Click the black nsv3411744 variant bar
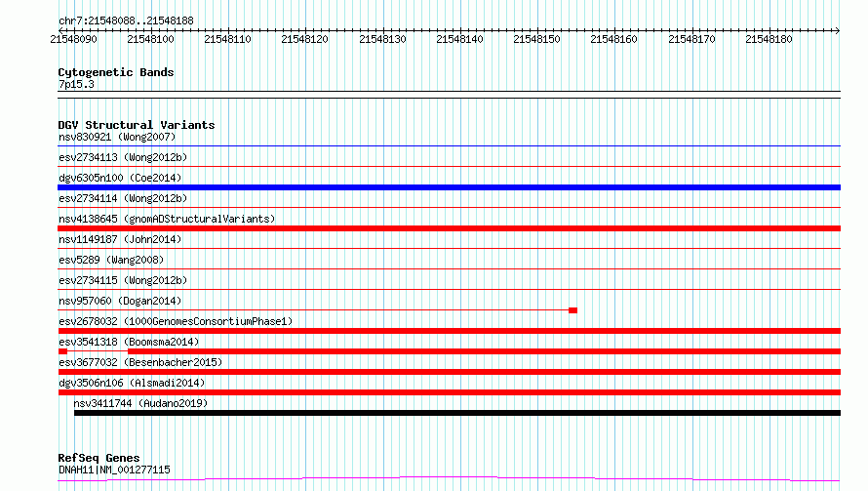This screenshot has width=868, height=491. (457, 413)
